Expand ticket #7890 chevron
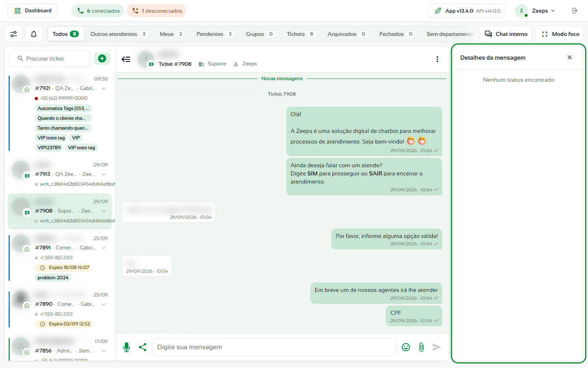 pos(104,304)
